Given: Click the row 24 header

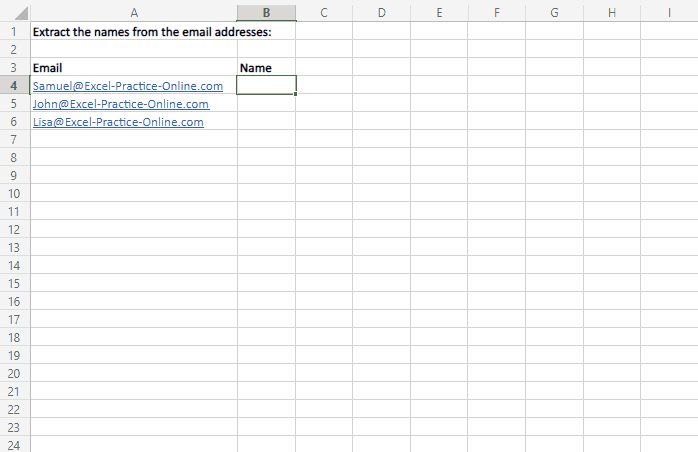Looking at the screenshot, I should coord(15,444).
